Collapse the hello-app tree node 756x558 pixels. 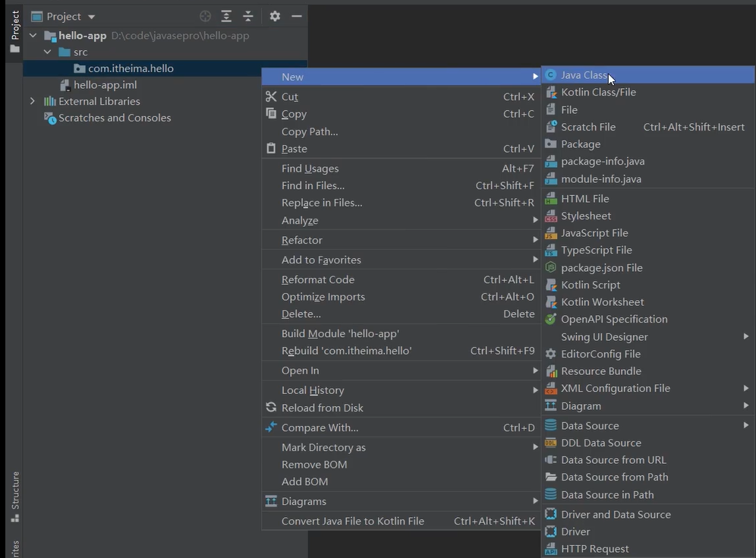tap(33, 35)
